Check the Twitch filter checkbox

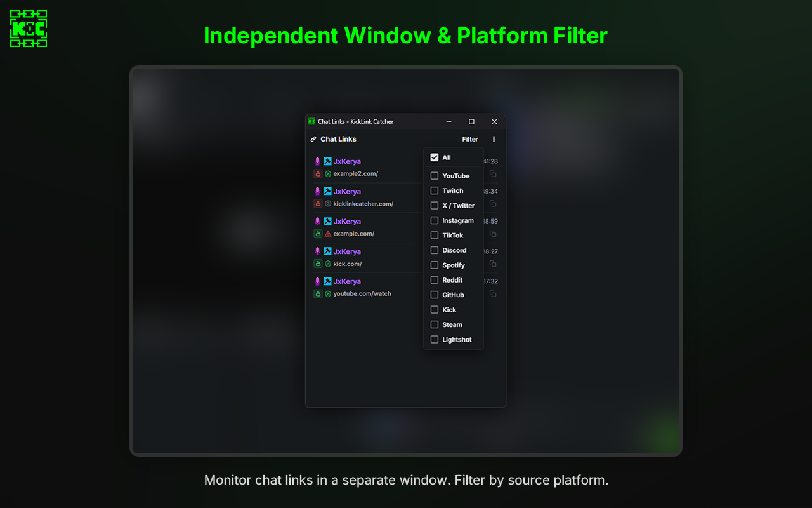click(x=435, y=190)
